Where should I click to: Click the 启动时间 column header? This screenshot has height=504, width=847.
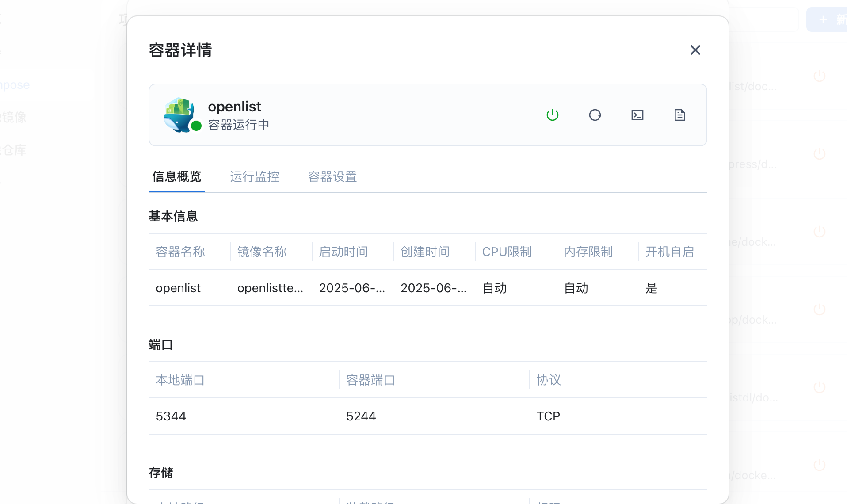click(x=343, y=252)
